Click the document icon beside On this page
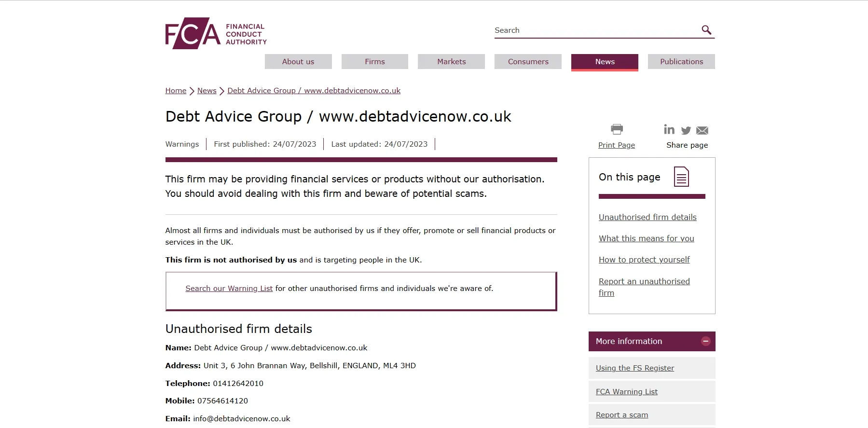 click(681, 177)
